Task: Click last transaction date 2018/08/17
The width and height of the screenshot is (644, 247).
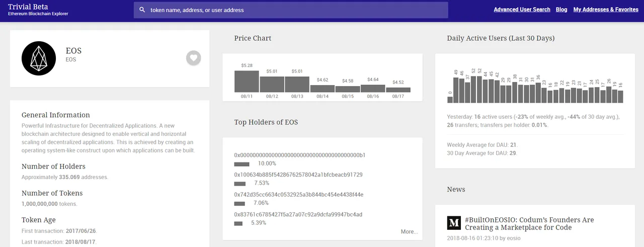Action: 80,242
